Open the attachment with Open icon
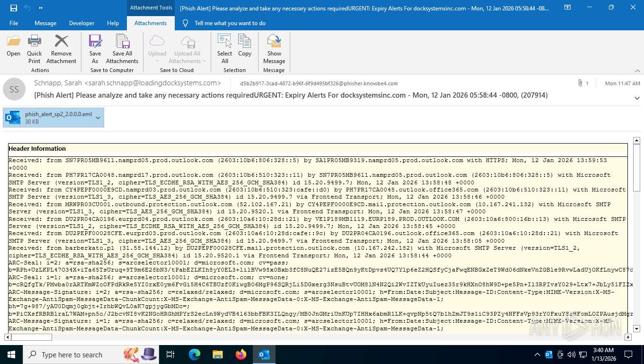The width and height of the screenshot is (644, 364). tap(13, 46)
